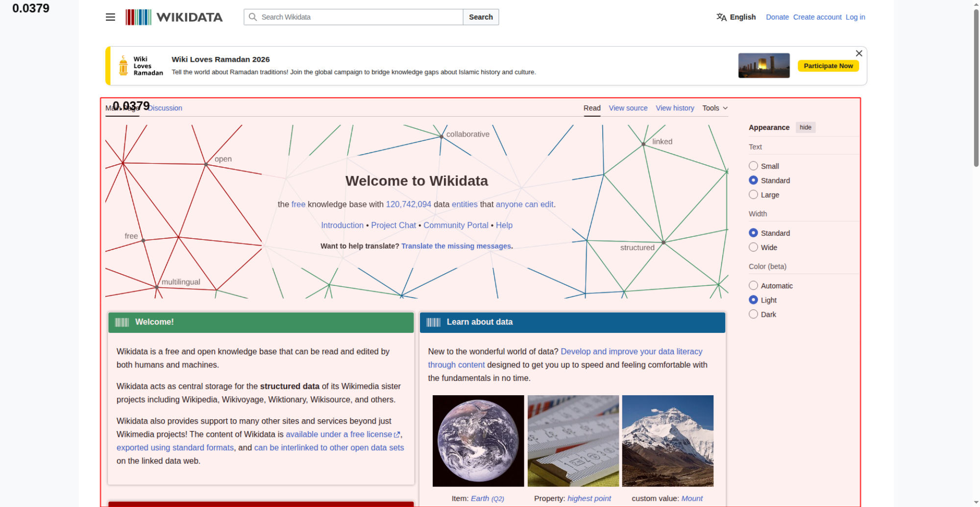
Task: Select Wide width option
Action: click(x=753, y=247)
